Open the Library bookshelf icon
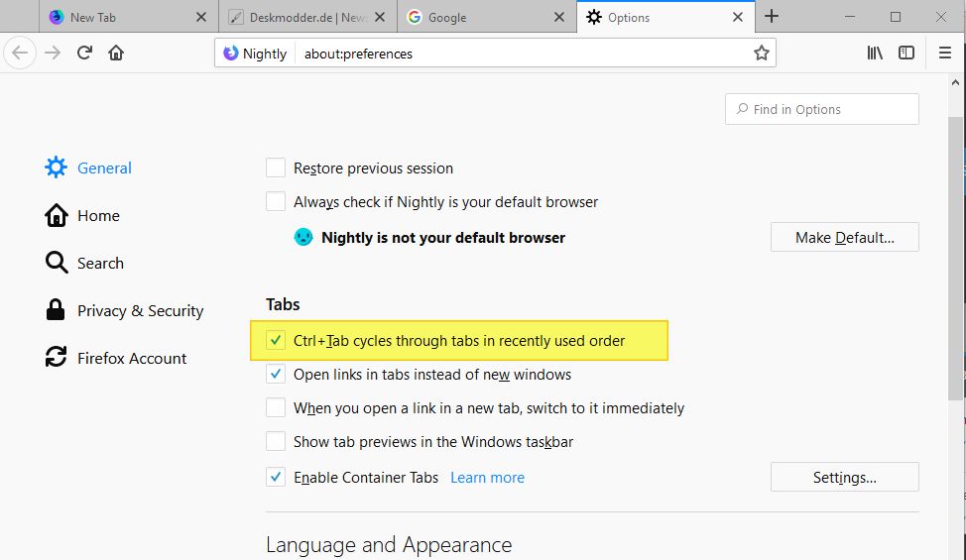Image resolution: width=966 pixels, height=560 pixels. (875, 53)
